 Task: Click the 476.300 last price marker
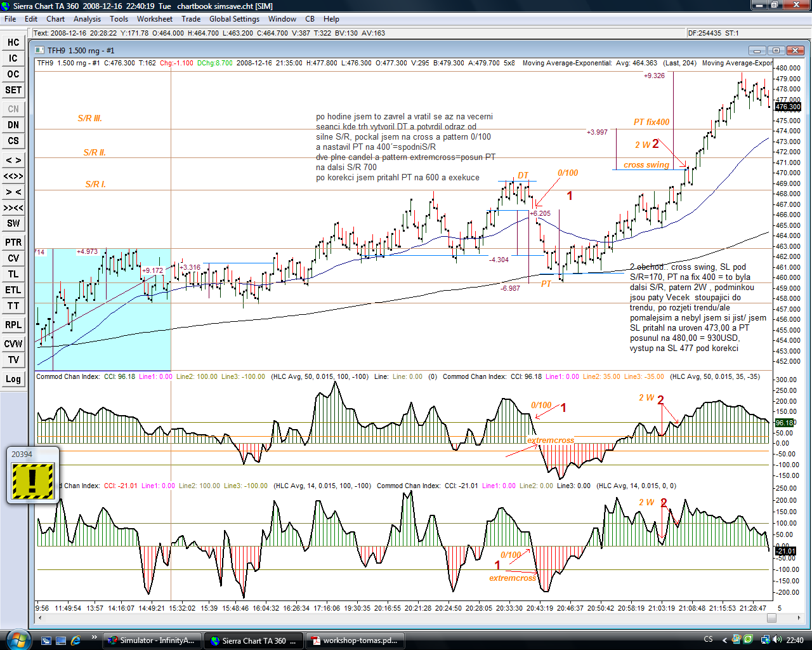click(787, 107)
